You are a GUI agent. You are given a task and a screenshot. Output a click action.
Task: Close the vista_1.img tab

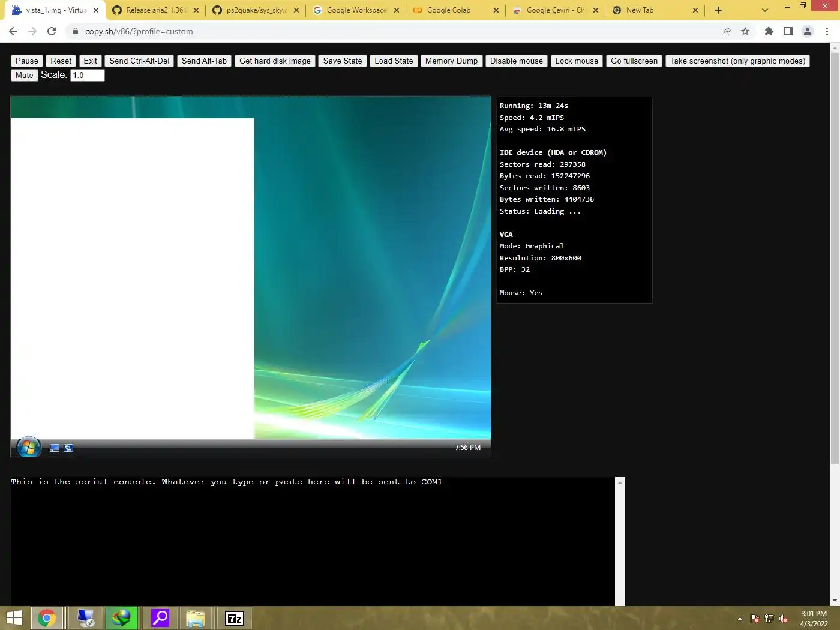point(96,10)
